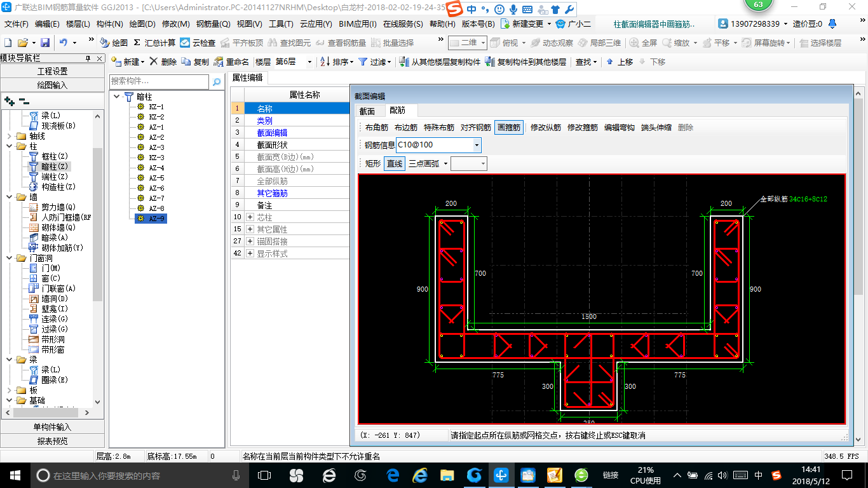Click 从其他楼层复制构件 icon

click(440, 62)
